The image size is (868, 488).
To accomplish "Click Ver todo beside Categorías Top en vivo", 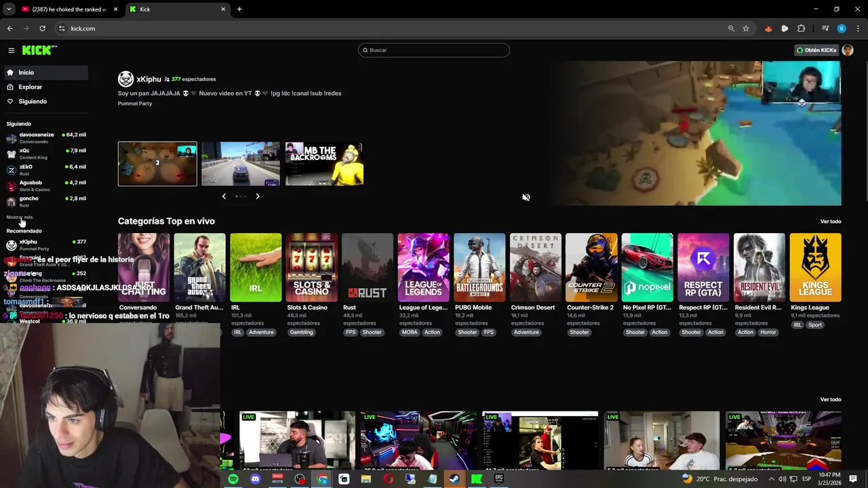I will click(x=831, y=222).
